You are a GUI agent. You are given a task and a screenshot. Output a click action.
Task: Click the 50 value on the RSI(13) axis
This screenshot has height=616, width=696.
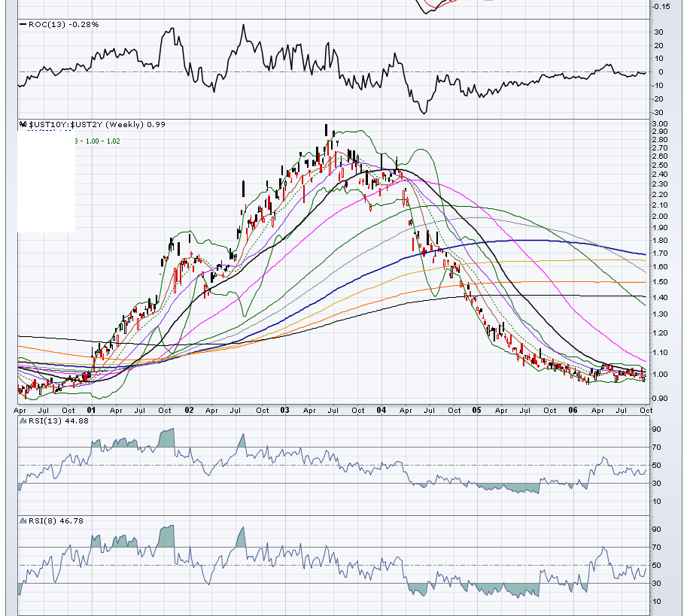[656, 466]
